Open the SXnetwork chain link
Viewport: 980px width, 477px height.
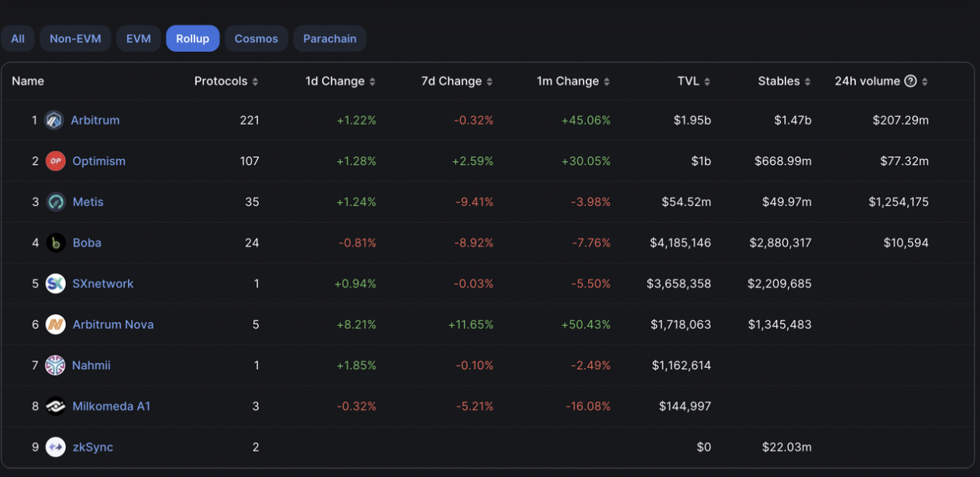(x=103, y=283)
